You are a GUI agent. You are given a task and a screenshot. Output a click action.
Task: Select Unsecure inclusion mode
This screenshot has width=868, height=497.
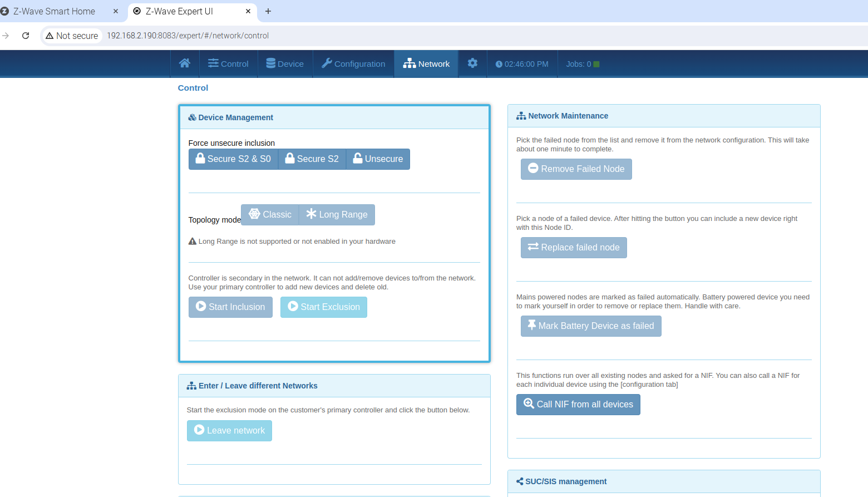[378, 159]
